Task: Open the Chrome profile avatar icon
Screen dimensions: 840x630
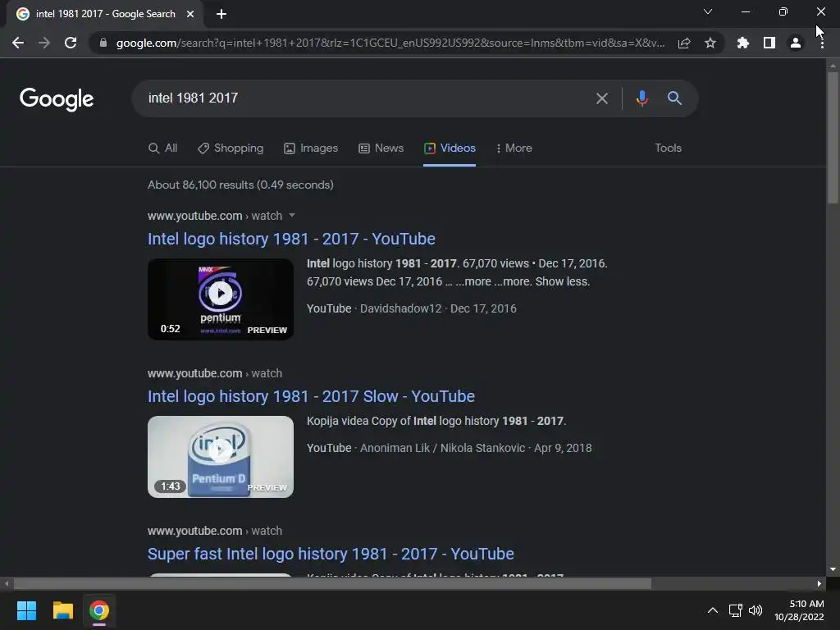Action: 796,43
